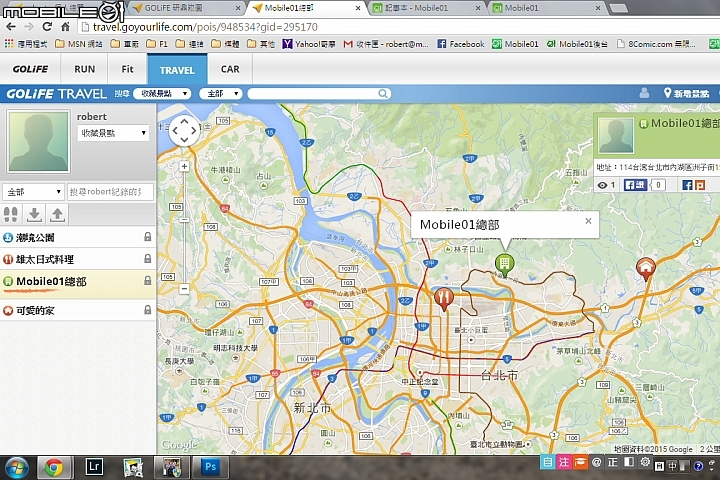Toggle lock on 雄太日式料理 item
The width and height of the screenshot is (720, 480).
click(147, 259)
